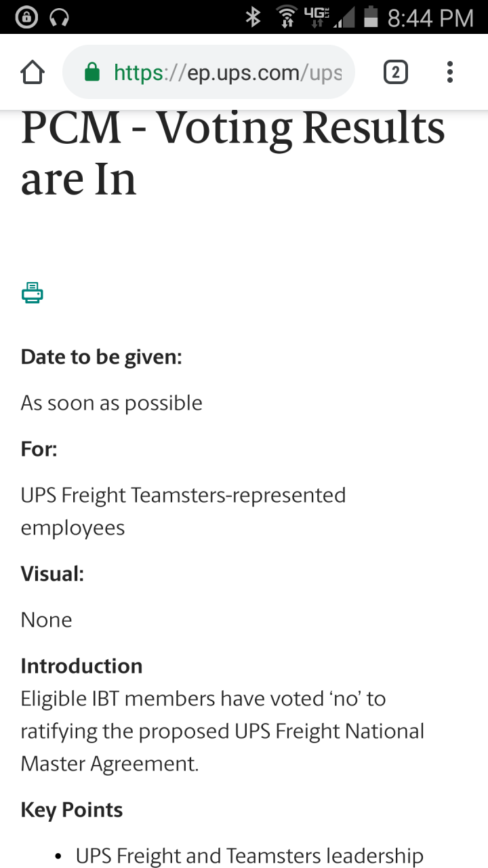Tap the Chrome home icon
Viewport: 488px width, 868px height.
tap(33, 73)
